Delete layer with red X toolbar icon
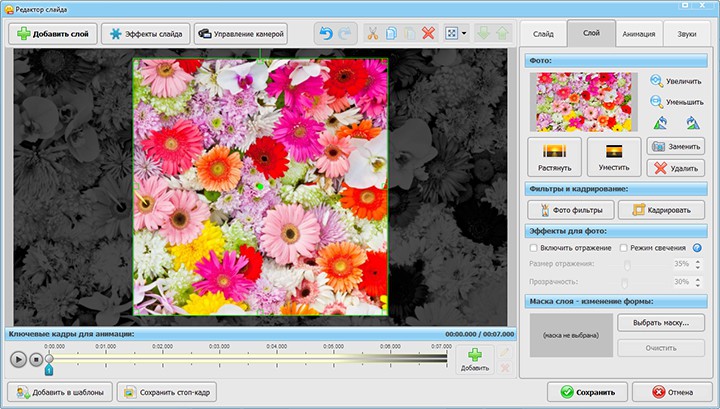 (x=428, y=34)
